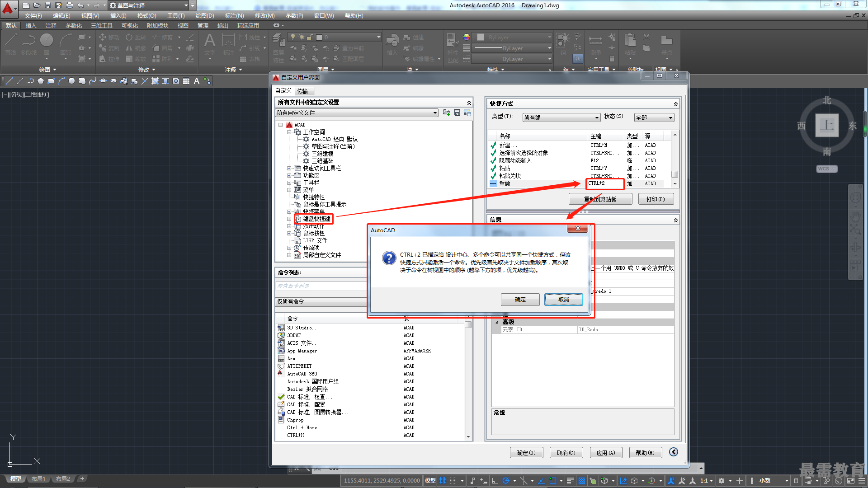868x488 pixels.
Task: Toggle model space button 模型 in status bar
Action: pos(430,481)
